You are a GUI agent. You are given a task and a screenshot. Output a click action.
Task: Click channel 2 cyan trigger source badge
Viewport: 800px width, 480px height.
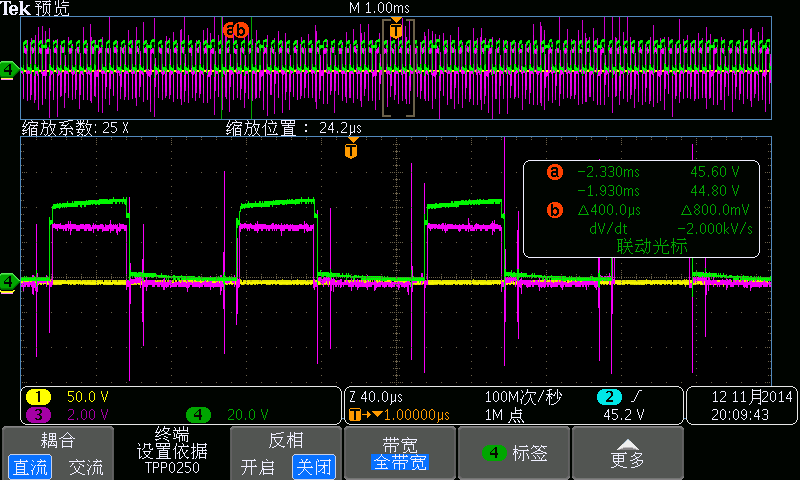pyautogui.click(x=609, y=396)
